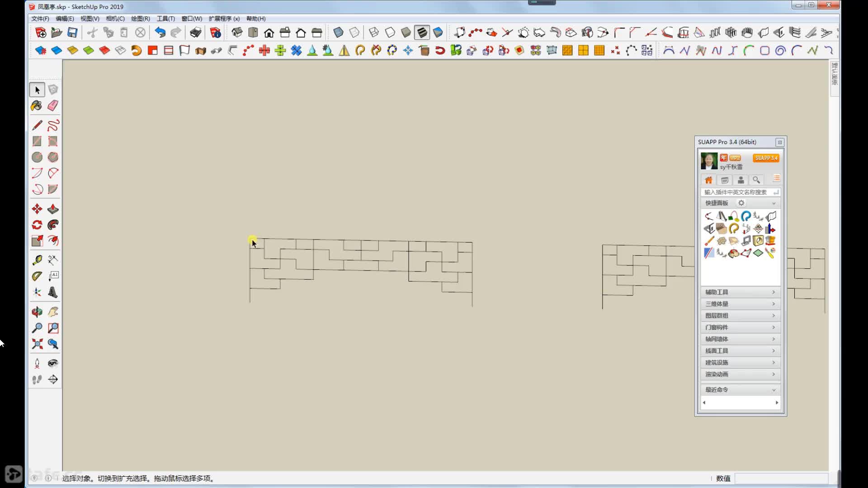Image resolution: width=868 pixels, height=488 pixels.
Task: Open the 帮助(H) menu
Action: (x=256, y=19)
